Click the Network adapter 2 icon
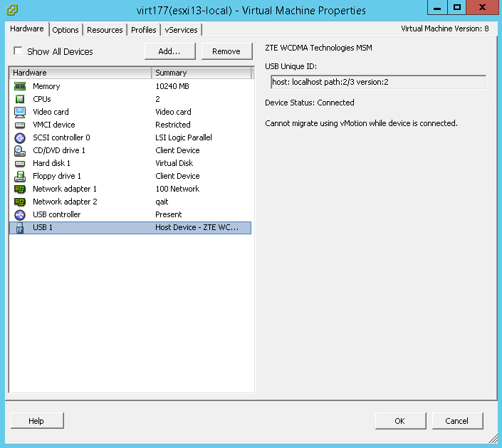The image size is (502, 448). (20, 202)
